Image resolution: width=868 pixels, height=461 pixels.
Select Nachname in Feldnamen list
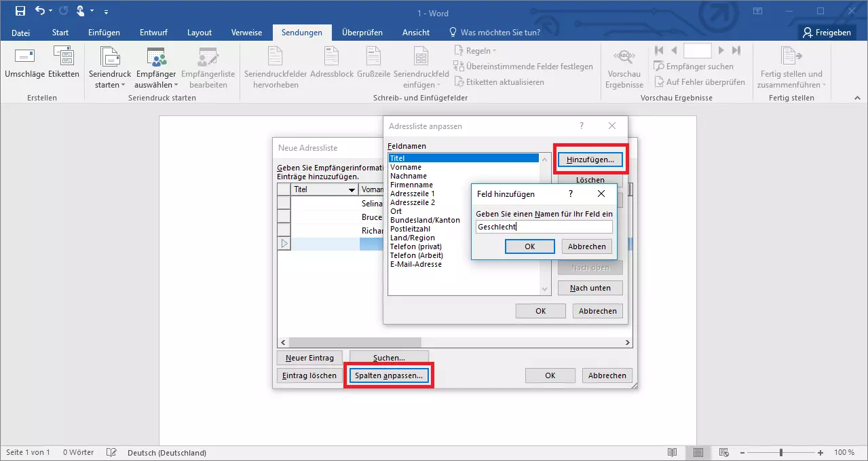click(409, 176)
